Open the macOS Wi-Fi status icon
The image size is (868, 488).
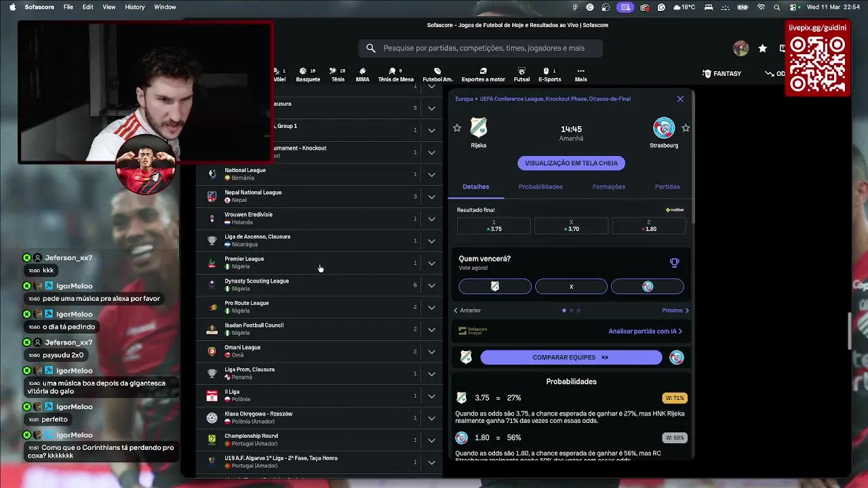[761, 7]
